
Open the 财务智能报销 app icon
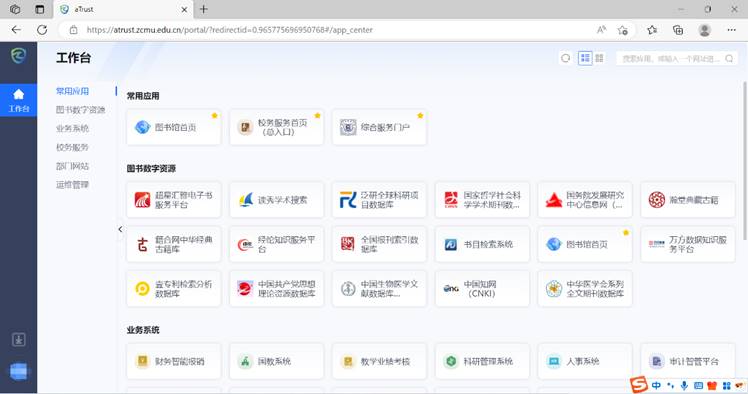pos(142,361)
